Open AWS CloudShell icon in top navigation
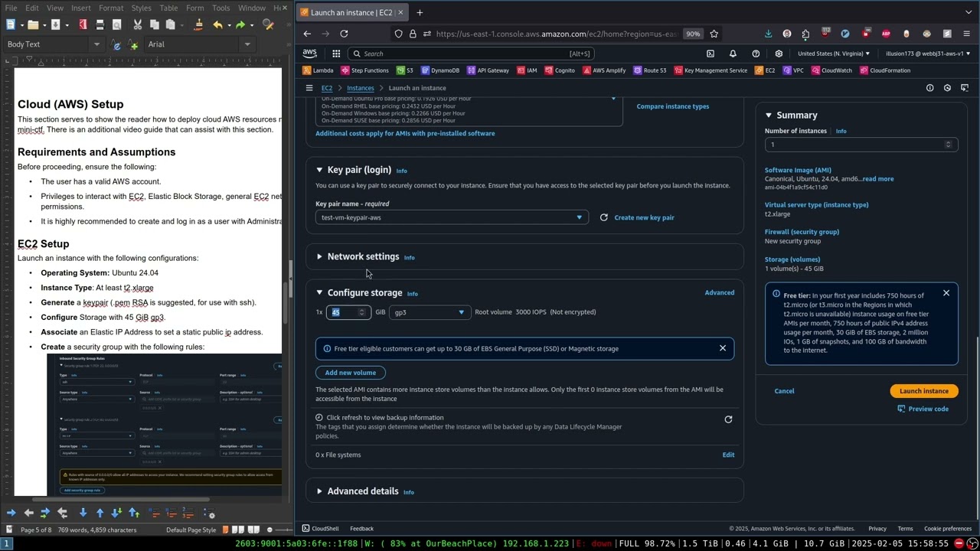980x551 pixels. 710,54
